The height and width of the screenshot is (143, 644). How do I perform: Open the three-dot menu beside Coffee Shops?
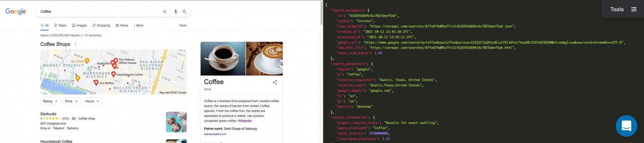click(x=75, y=44)
